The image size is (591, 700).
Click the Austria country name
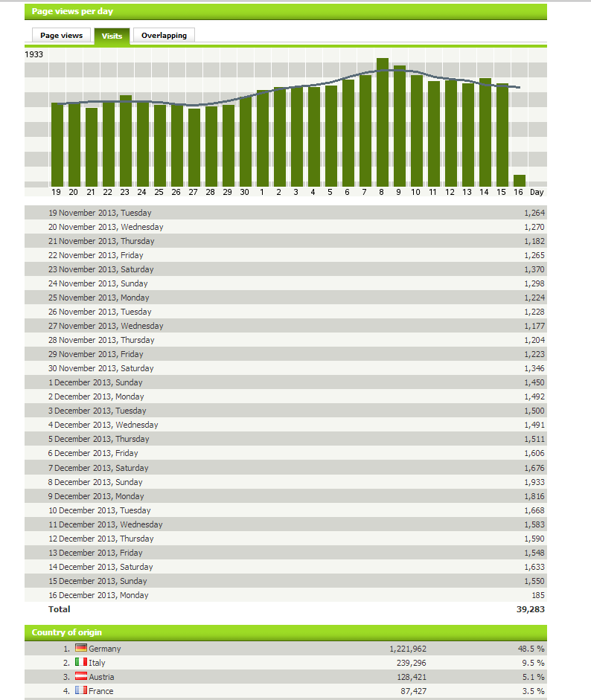[x=101, y=677]
